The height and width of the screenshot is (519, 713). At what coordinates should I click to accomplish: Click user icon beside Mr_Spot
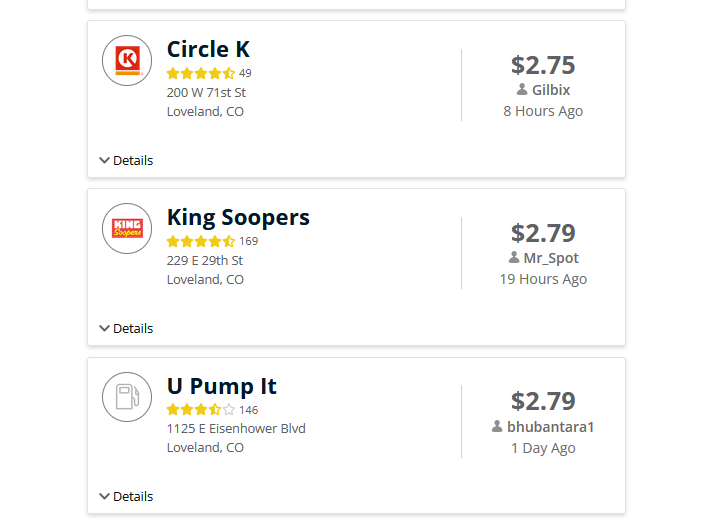pos(514,258)
